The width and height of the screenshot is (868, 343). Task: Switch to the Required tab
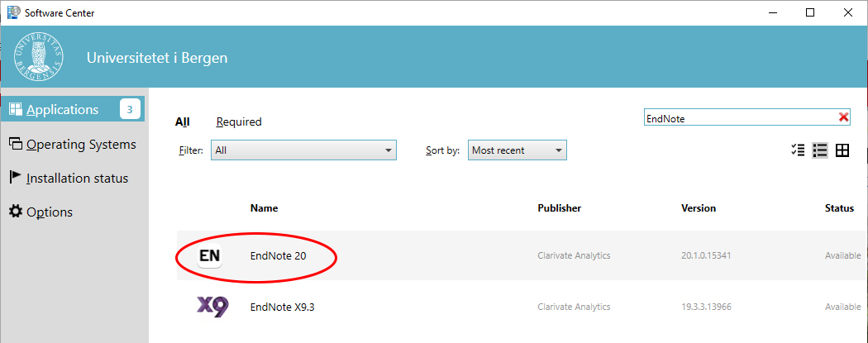(239, 121)
